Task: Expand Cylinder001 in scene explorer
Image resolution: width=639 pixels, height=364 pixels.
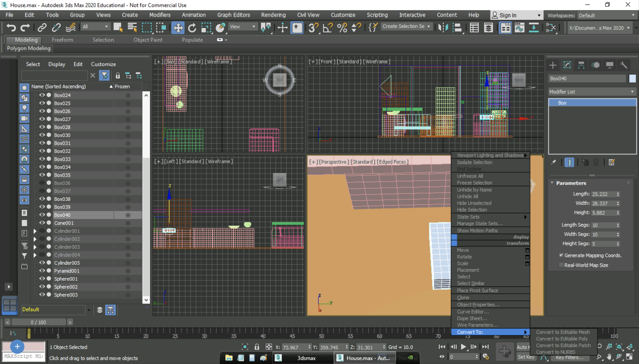Action: (35, 231)
